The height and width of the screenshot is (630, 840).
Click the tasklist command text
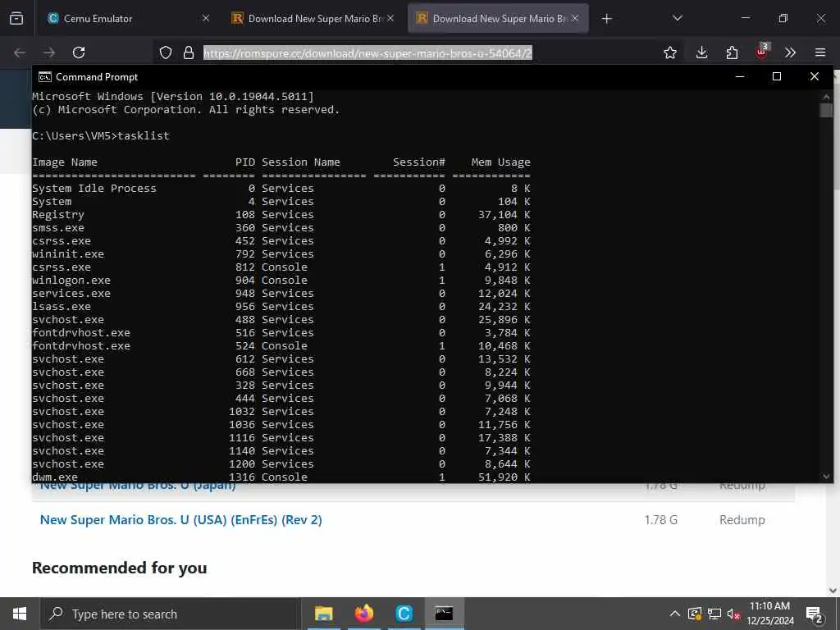point(144,136)
